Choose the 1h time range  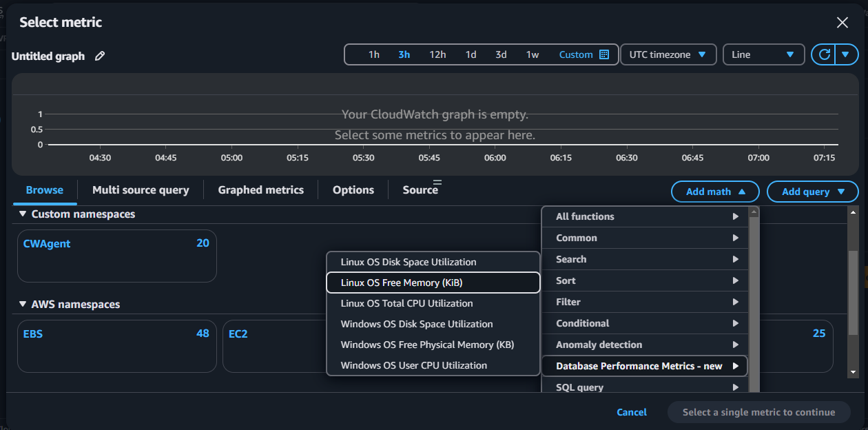coord(373,54)
